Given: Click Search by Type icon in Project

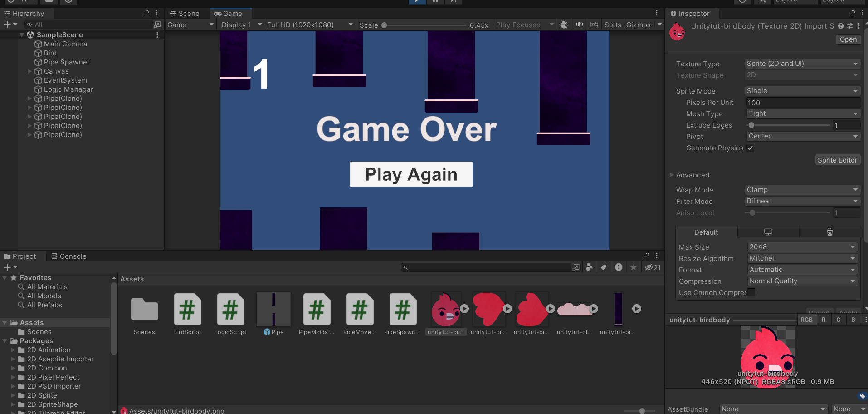Looking at the screenshot, I should (x=590, y=267).
